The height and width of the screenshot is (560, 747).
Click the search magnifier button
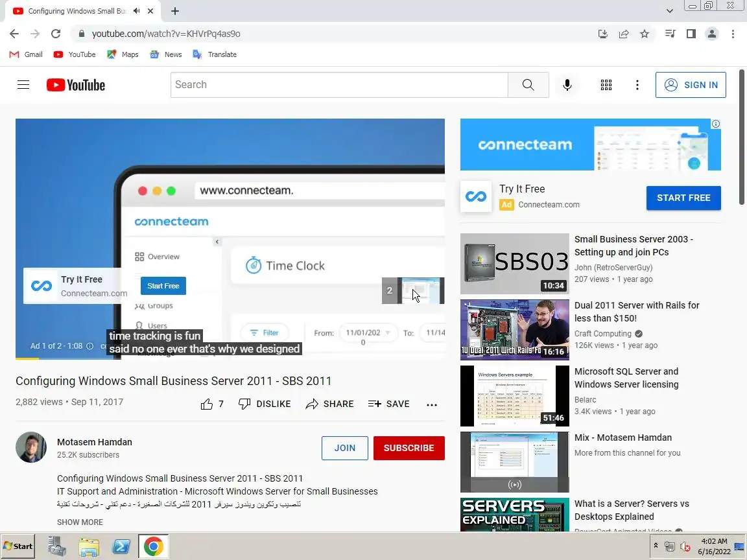[x=528, y=85]
